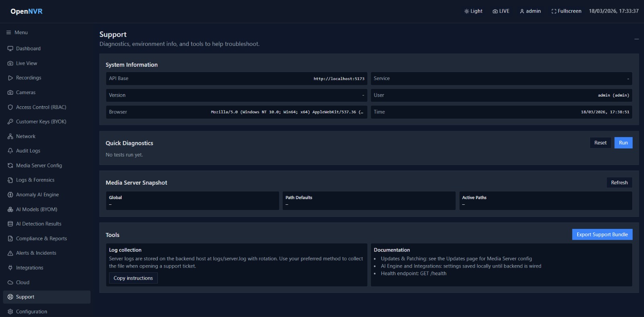The width and height of the screenshot is (644, 317).
Task: Click the Recordings play icon
Action: pyautogui.click(x=10, y=78)
